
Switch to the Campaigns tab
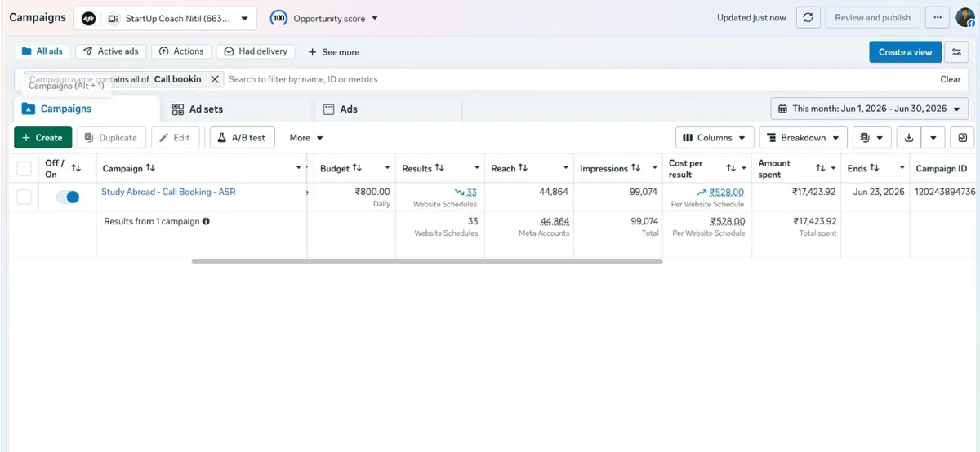[87, 109]
